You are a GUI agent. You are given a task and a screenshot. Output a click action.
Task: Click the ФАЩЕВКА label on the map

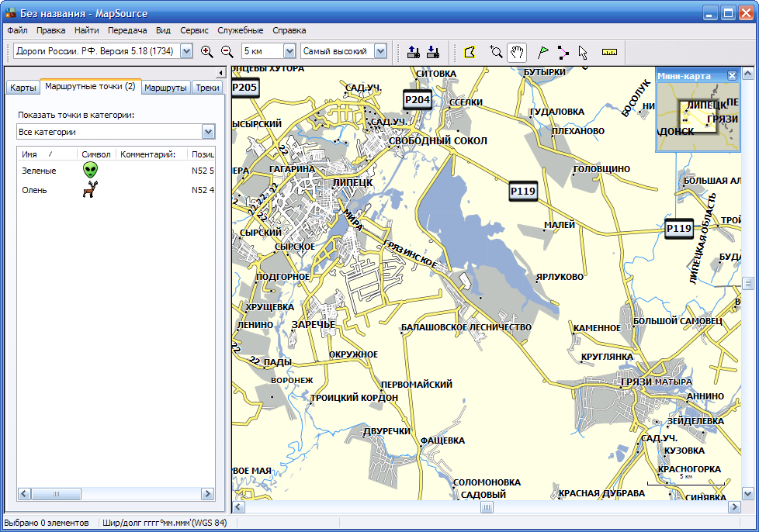pos(442,440)
